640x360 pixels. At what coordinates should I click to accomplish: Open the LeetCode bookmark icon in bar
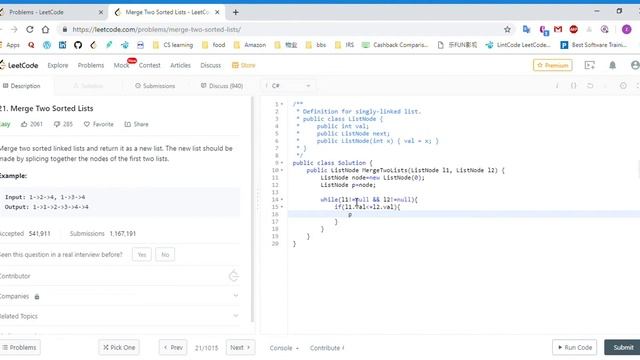93,45
